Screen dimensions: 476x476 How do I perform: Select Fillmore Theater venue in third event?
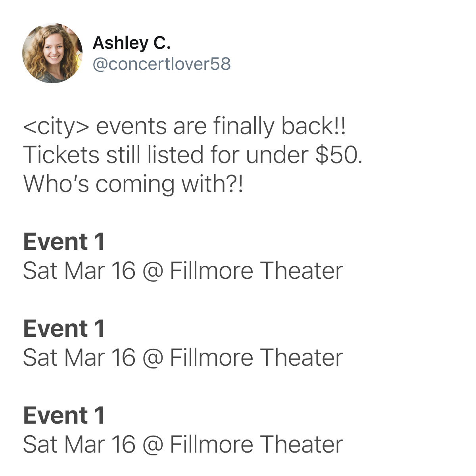[256, 445]
